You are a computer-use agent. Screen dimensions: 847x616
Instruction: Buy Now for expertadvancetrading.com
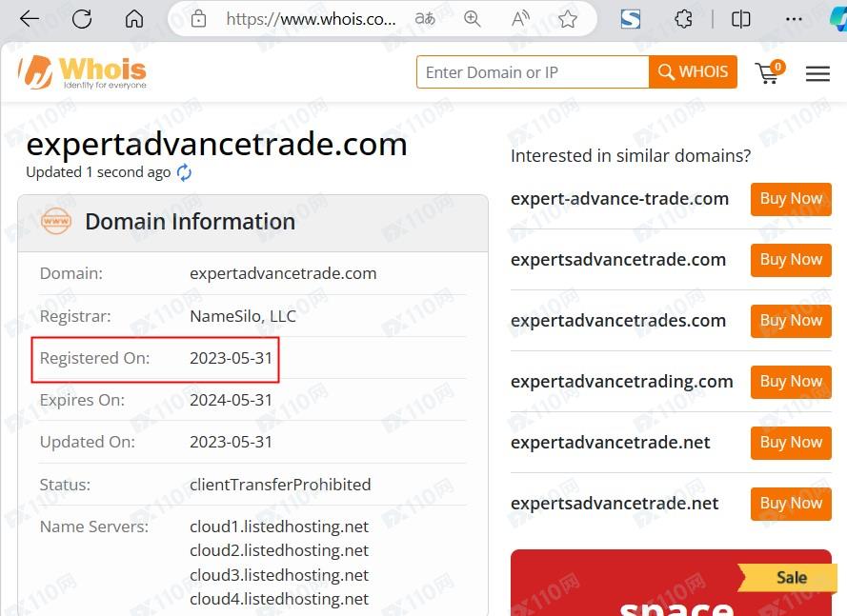[x=791, y=382]
